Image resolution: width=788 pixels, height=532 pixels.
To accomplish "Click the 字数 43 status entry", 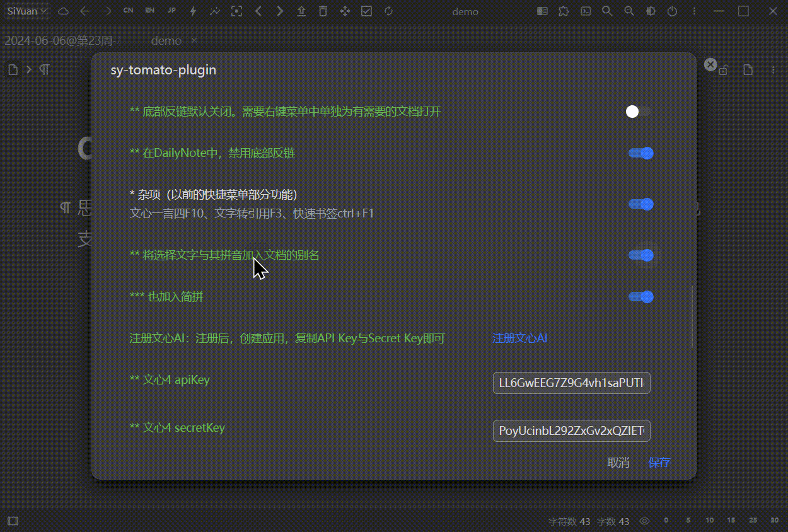I will 613,522.
